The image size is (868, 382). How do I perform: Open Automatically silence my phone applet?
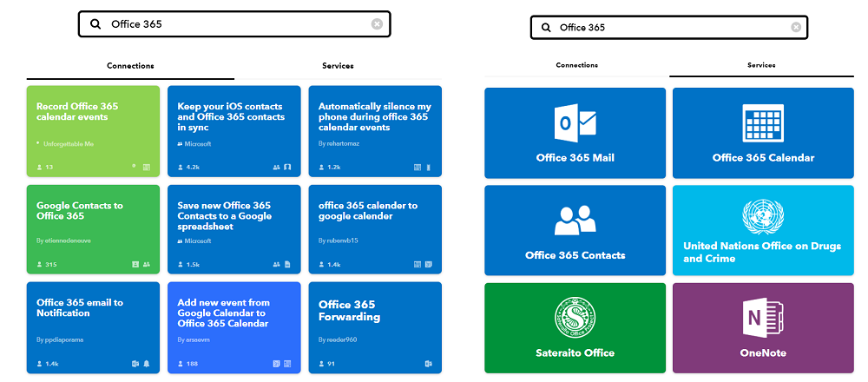(375, 131)
